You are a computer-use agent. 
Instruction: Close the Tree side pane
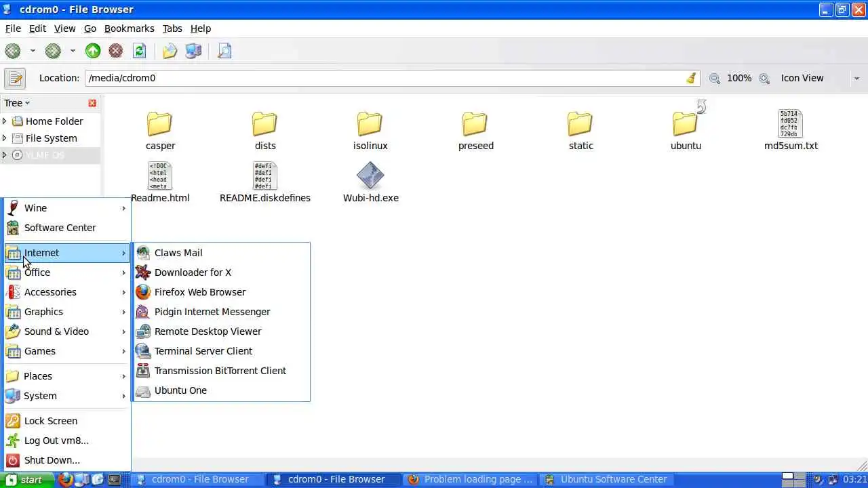click(x=92, y=103)
